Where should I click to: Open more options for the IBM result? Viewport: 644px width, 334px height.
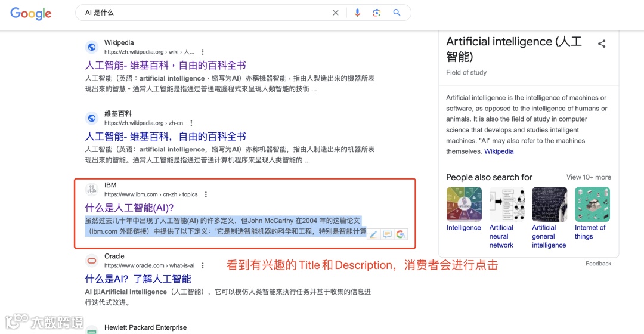[x=206, y=194]
